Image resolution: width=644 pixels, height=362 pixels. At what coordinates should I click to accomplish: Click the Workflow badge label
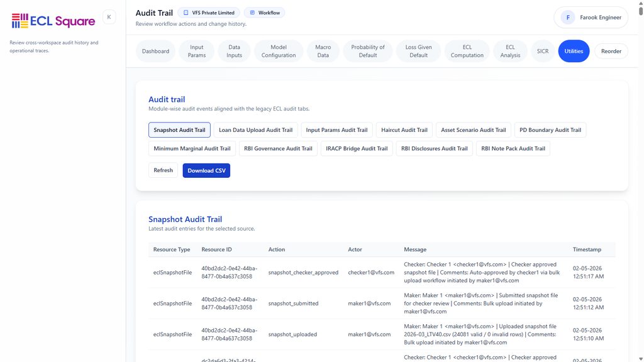pos(269,13)
